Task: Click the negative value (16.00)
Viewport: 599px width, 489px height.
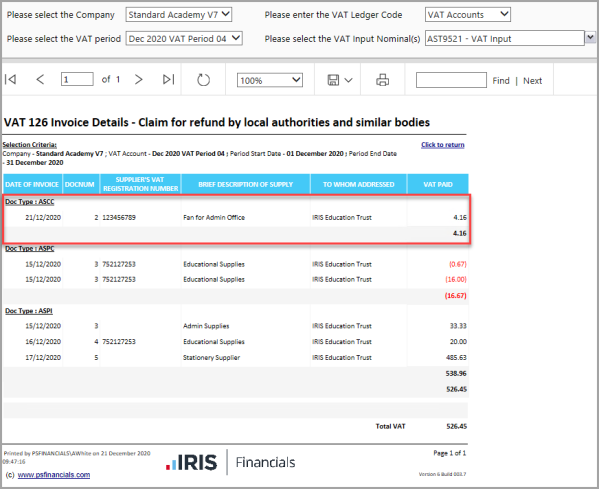Action: pos(456,279)
